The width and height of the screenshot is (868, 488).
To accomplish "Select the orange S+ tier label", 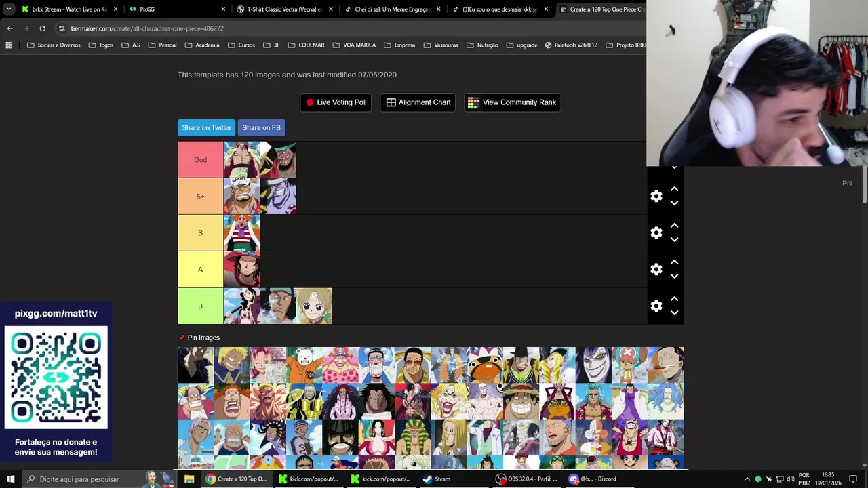I will pyautogui.click(x=200, y=197).
